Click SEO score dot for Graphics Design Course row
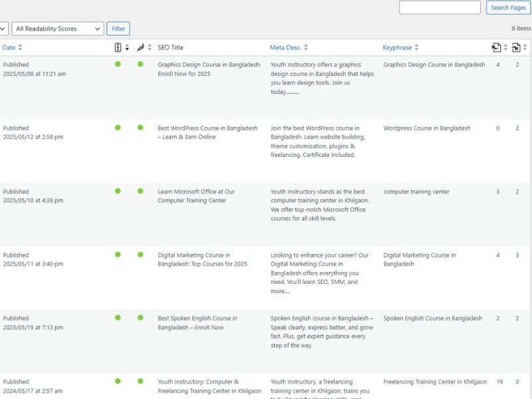532x399 pixels. tap(118, 65)
